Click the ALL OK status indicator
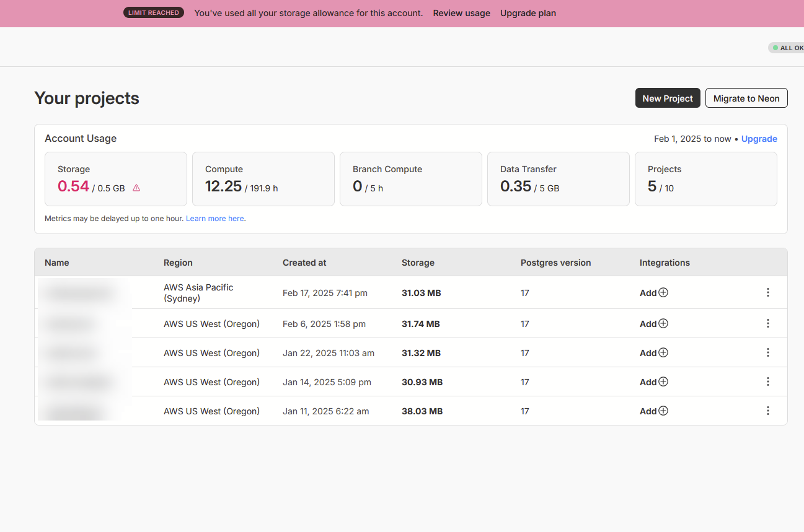 tap(787, 48)
